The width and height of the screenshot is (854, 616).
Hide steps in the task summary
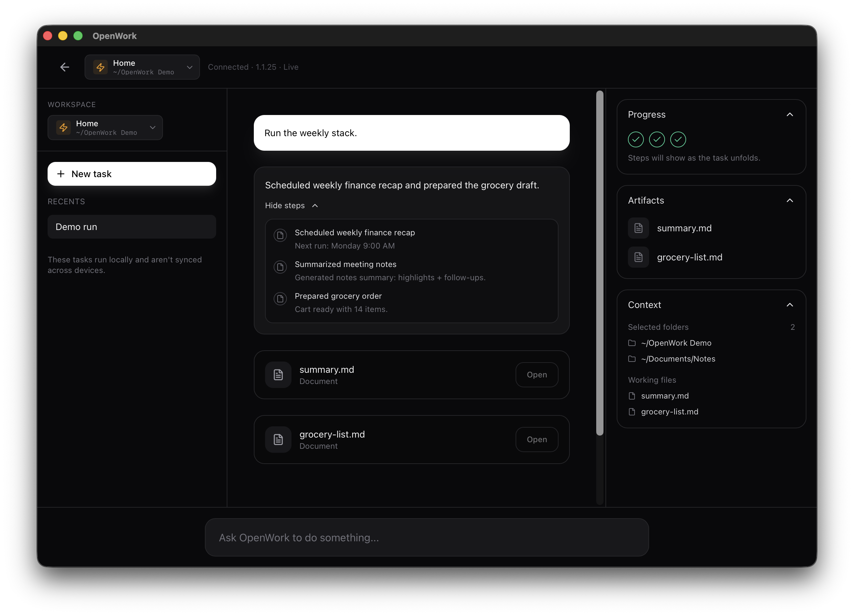[x=291, y=206]
